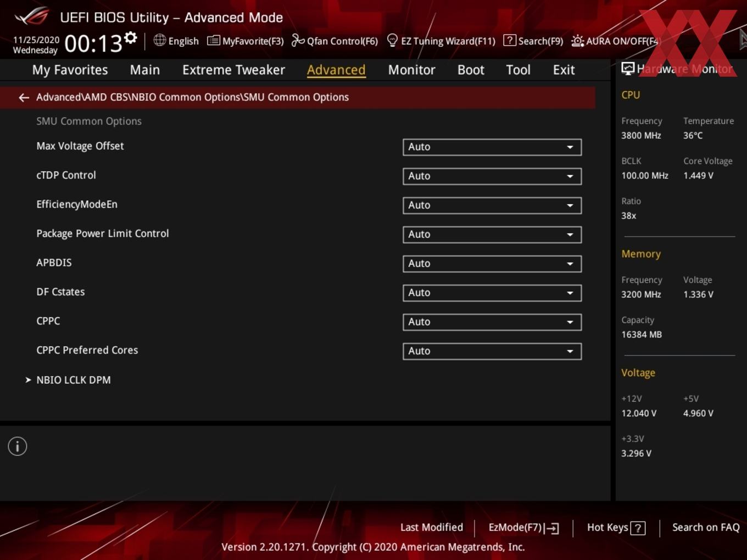Click the Hardware Monitor screen icon
The image size is (747, 560).
point(628,69)
